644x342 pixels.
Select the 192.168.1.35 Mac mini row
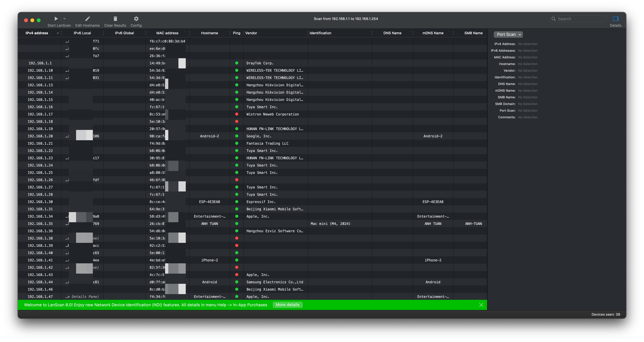(330, 224)
